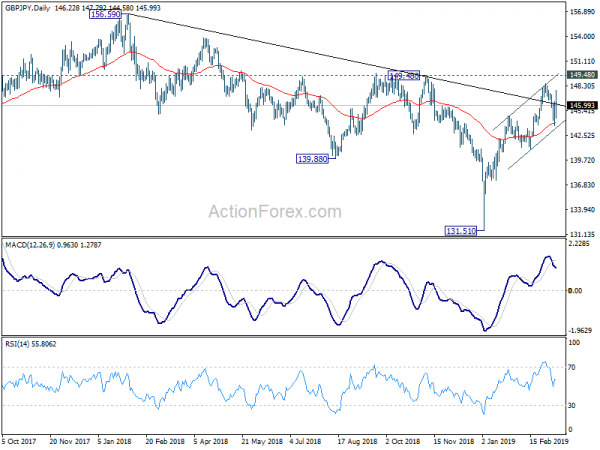Click the 2 Jan 2019 date label
This screenshot has width=600, height=450.
(x=498, y=441)
